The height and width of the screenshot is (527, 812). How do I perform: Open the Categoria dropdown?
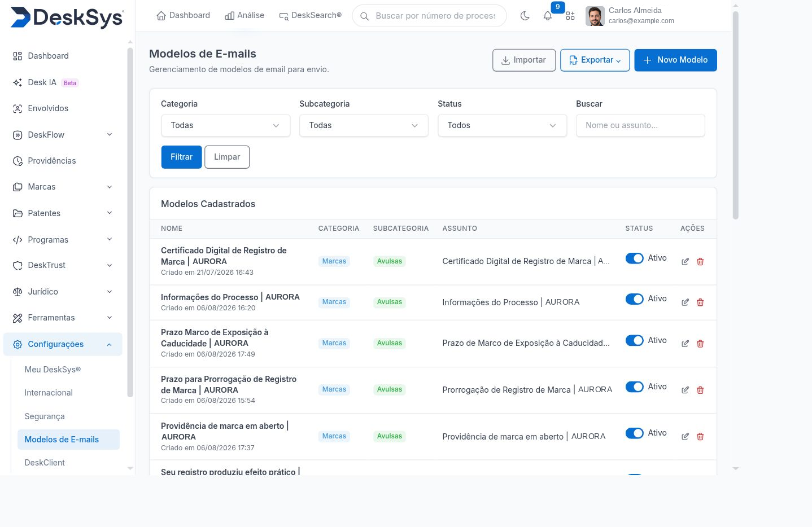click(x=225, y=125)
